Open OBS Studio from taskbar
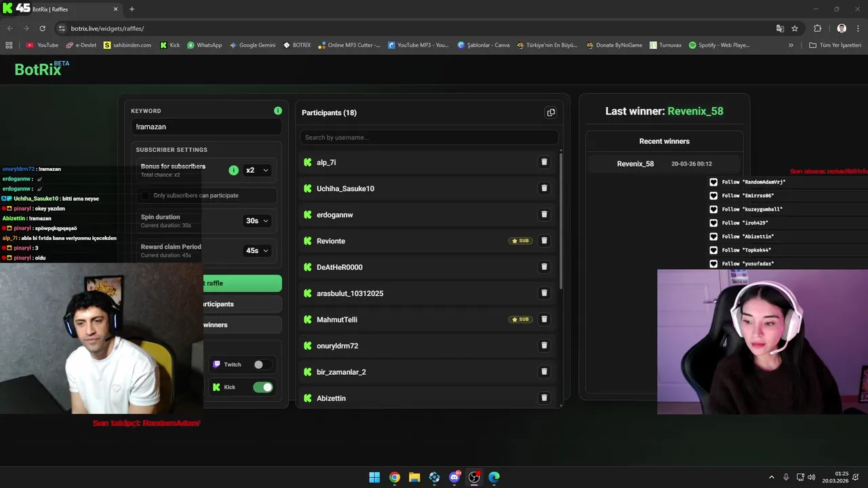Screen dimensions: 868x488 tap(474, 477)
